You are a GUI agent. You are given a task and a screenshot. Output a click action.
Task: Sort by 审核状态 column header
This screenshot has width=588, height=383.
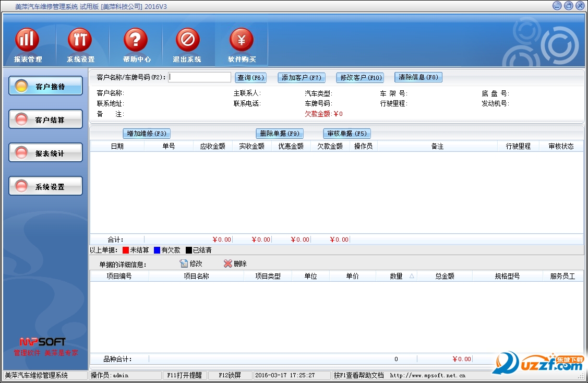[x=561, y=146]
